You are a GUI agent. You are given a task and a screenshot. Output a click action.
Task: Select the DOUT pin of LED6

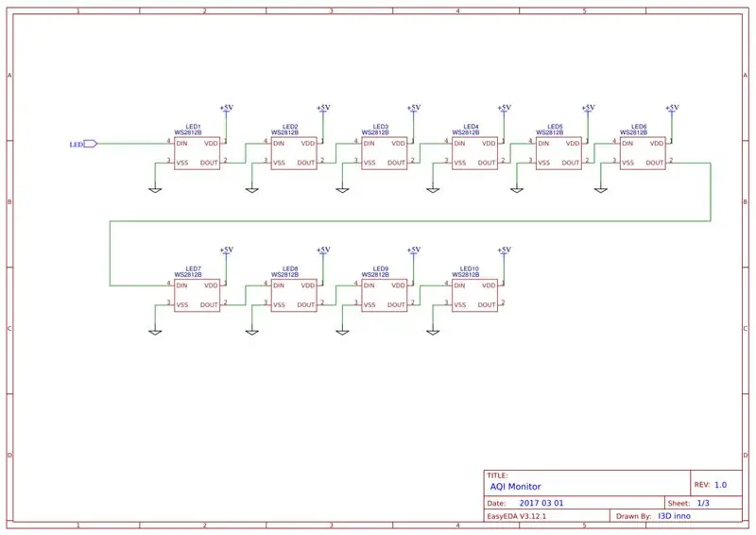tap(655, 164)
